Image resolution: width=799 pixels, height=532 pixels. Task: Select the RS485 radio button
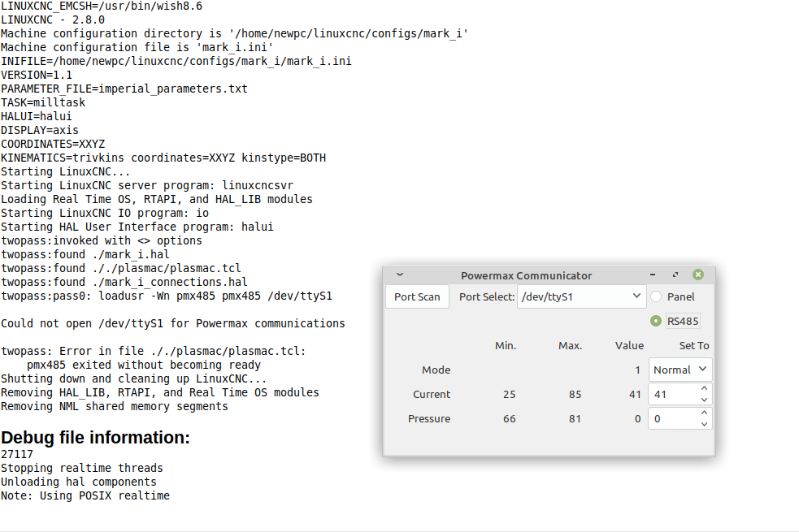click(x=656, y=321)
